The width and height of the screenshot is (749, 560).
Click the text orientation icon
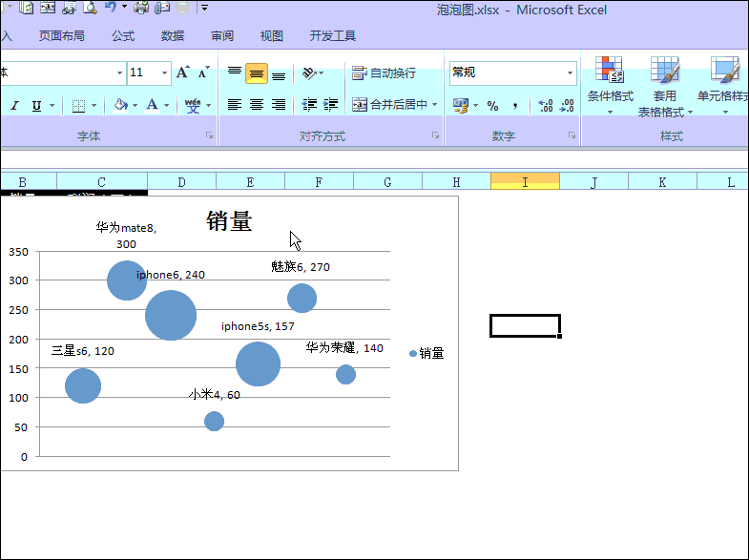(x=309, y=73)
